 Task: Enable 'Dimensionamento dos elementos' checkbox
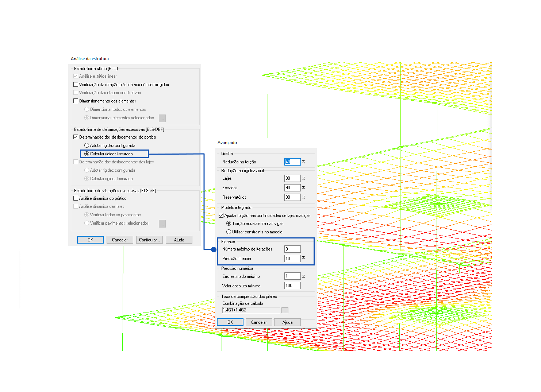pos(76,101)
